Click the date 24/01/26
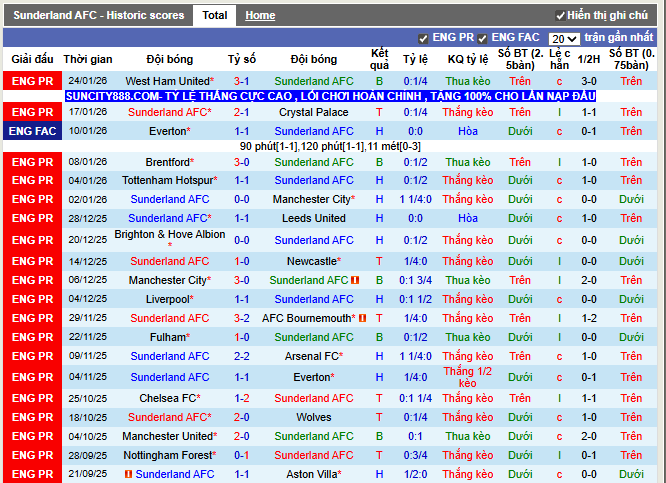666x483 pixels. click(88, 81)
